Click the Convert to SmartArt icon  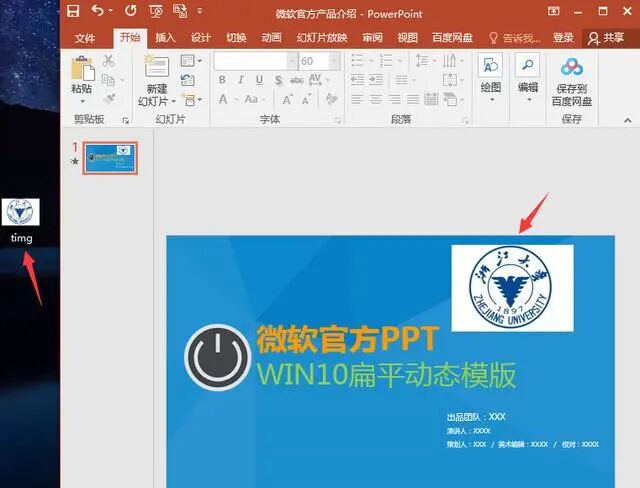click(450, 99)
